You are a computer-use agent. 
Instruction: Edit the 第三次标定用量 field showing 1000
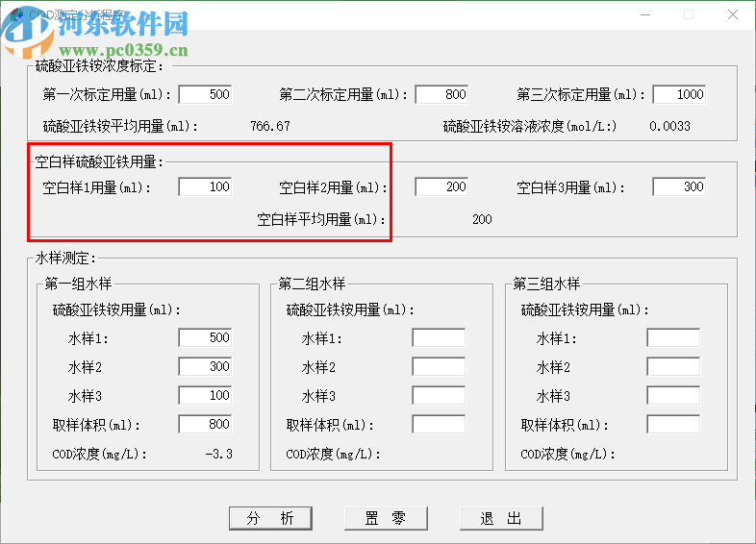(679, 94)
